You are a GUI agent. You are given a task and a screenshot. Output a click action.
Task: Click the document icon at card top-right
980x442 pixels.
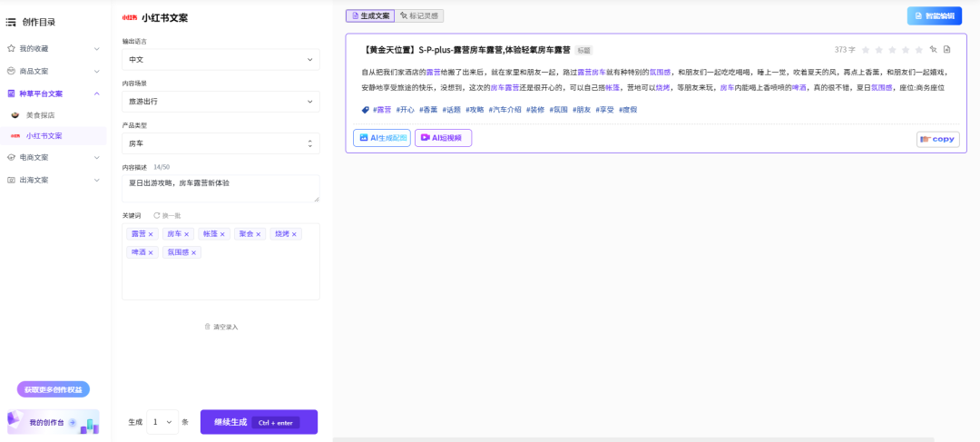(946, 50)
